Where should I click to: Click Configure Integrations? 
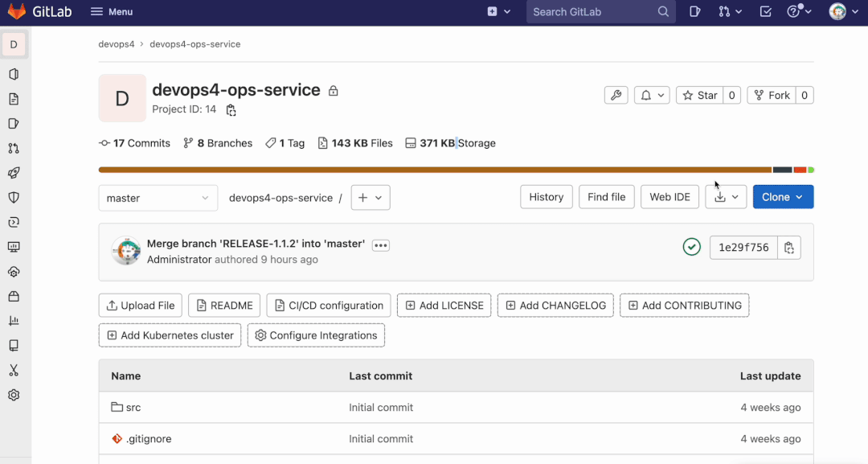316,335
